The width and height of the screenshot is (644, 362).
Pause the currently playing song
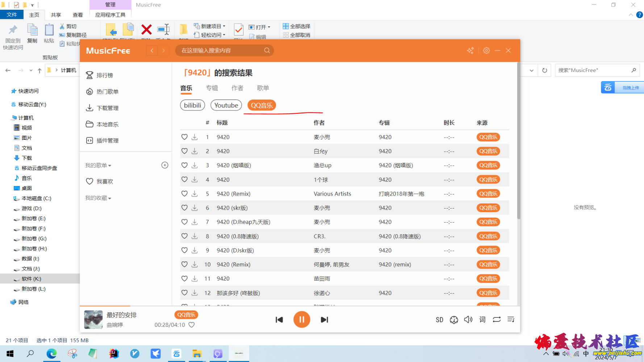coord(301,320)
